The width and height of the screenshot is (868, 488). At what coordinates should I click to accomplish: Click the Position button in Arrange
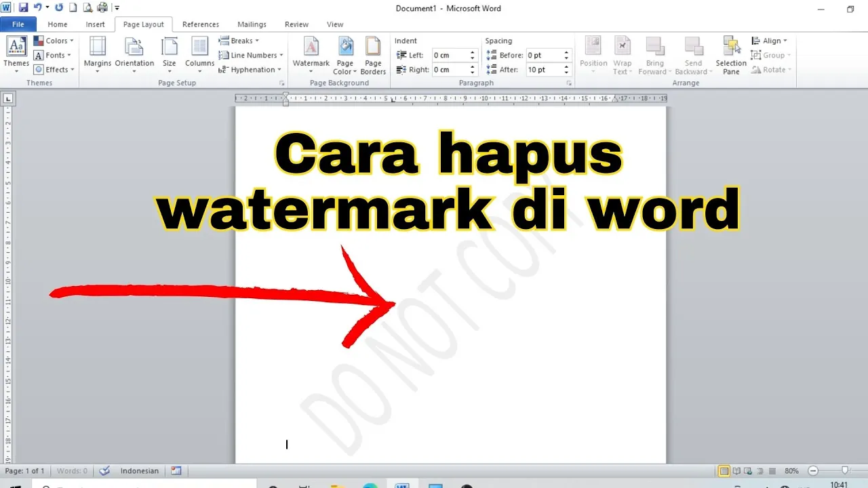(593, 56)
